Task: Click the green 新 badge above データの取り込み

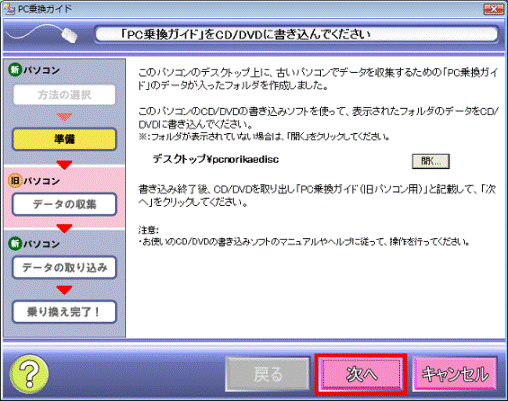Action: [15, 244]
